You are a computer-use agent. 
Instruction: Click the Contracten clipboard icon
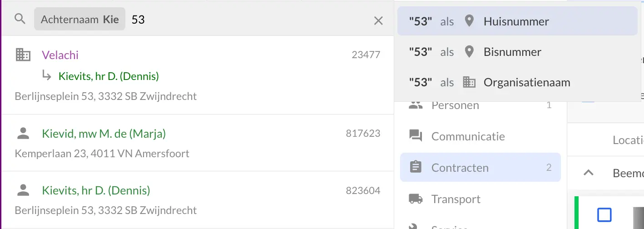(415, 168)
